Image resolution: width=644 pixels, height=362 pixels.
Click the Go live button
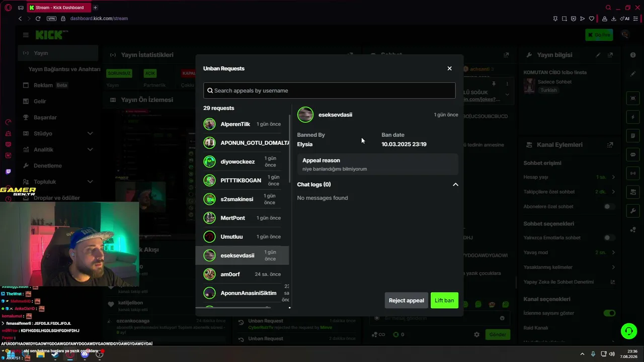coord(599,35)
